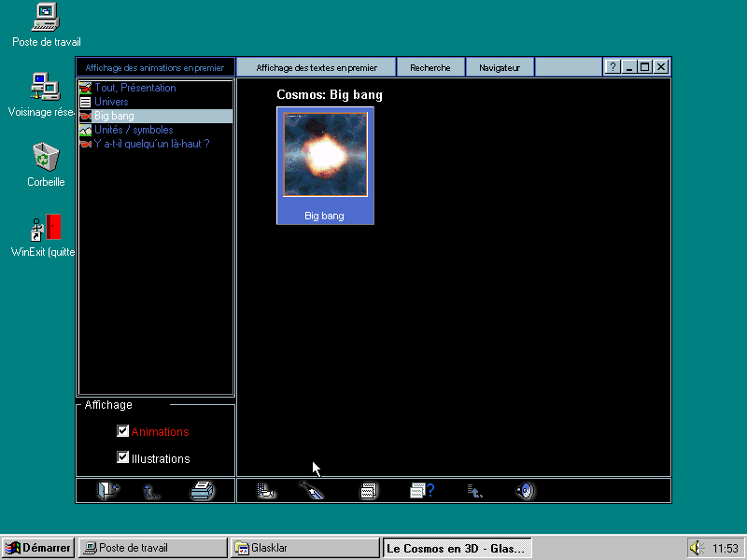Click the text pages with question mark icon
The width and height of the screenshot is (747, 560).
click(422, 491)
